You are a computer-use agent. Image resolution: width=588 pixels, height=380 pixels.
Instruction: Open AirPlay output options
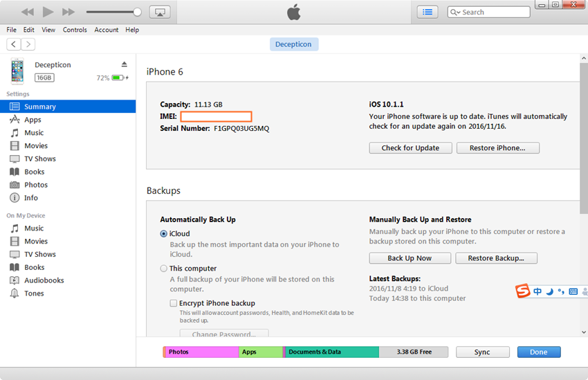click(160, 12)
